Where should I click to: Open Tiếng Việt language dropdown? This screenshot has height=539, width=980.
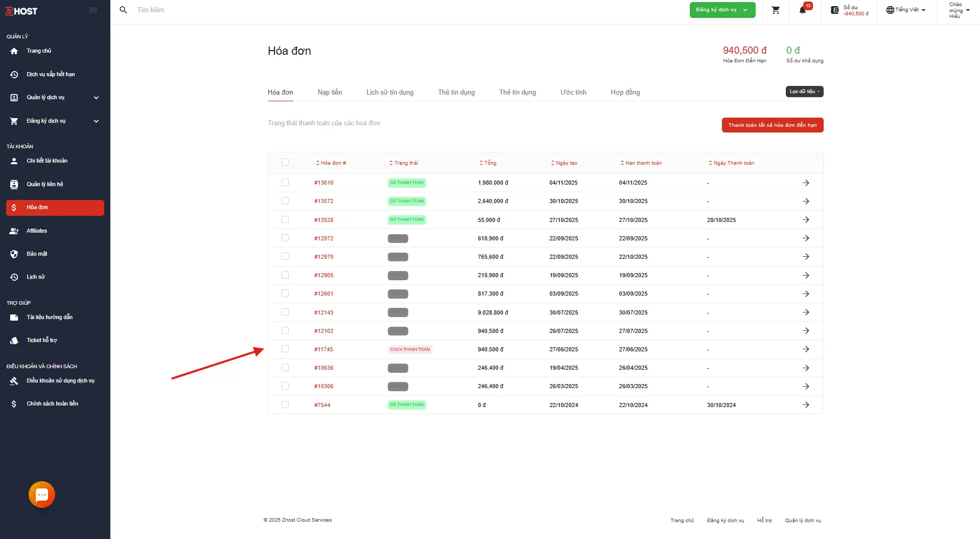906,10
